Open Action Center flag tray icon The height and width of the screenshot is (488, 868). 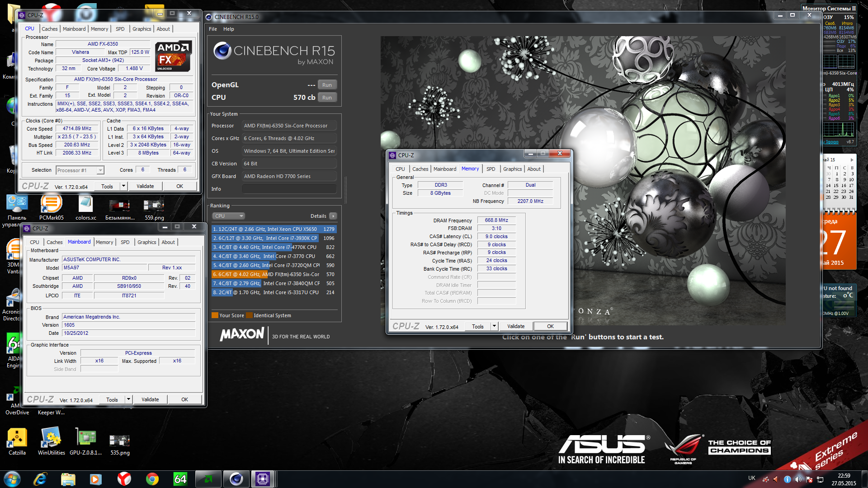click(x=809, y=479)
